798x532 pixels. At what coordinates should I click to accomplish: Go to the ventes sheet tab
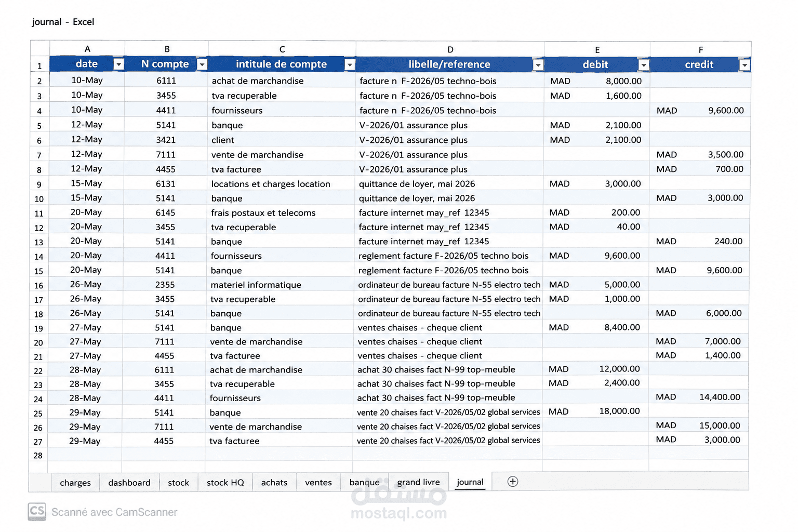pos(318,483)
